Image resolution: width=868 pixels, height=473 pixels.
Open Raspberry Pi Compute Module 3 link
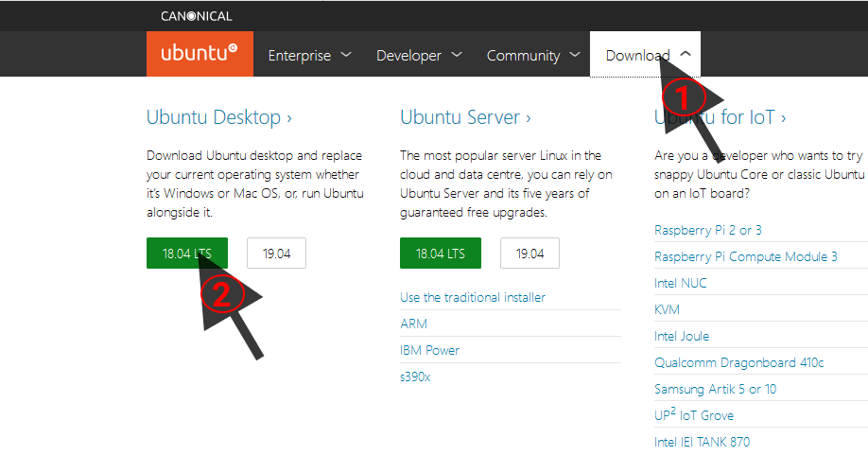tap(746, 257)
